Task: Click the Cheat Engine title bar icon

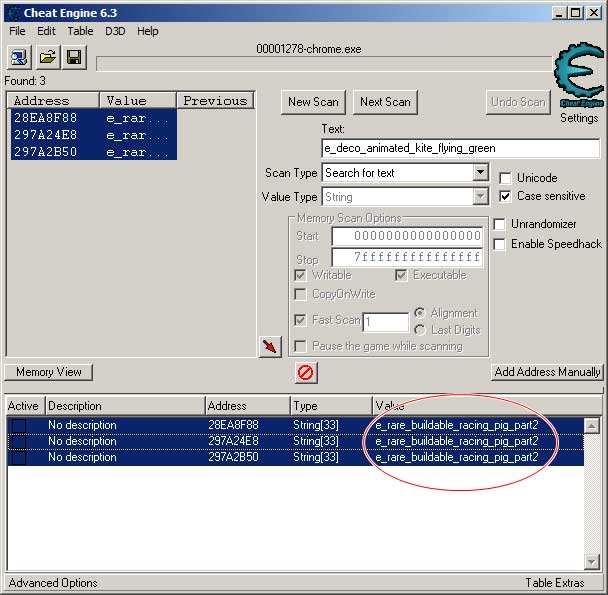Action: coord(14,13)
